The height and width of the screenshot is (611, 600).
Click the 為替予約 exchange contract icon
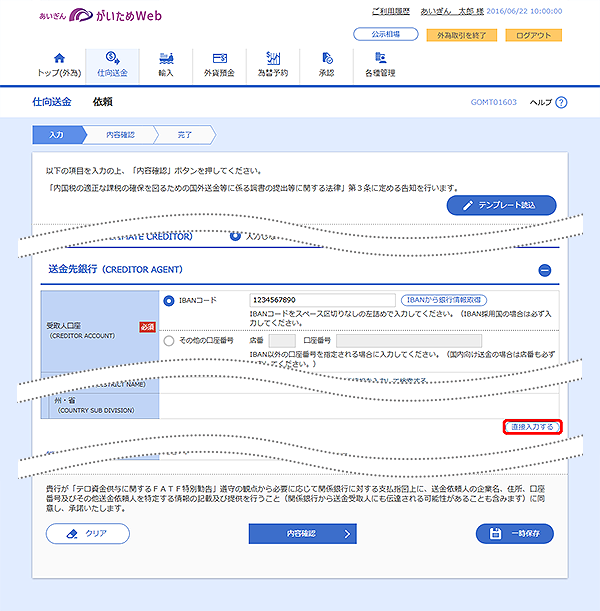[272, 59]
